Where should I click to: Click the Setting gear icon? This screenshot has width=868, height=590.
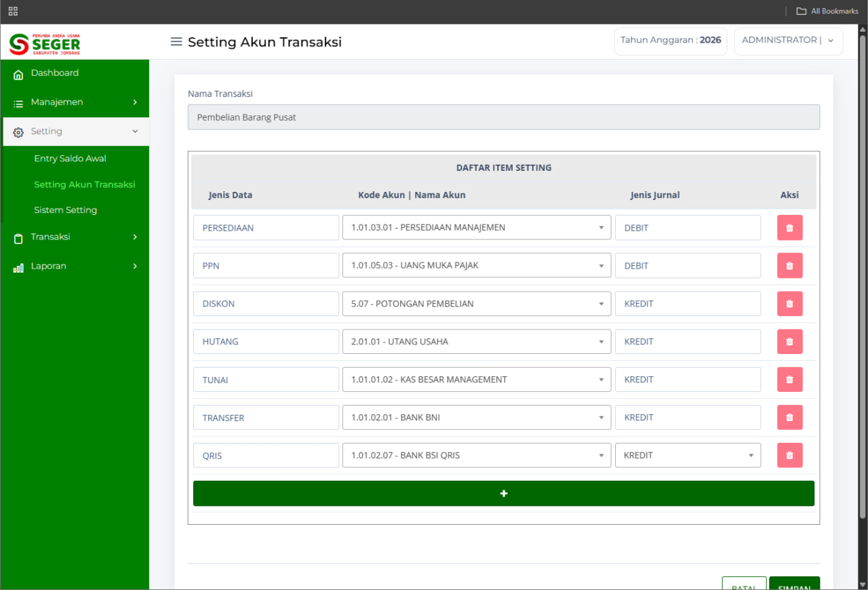(x=18, y=132)
